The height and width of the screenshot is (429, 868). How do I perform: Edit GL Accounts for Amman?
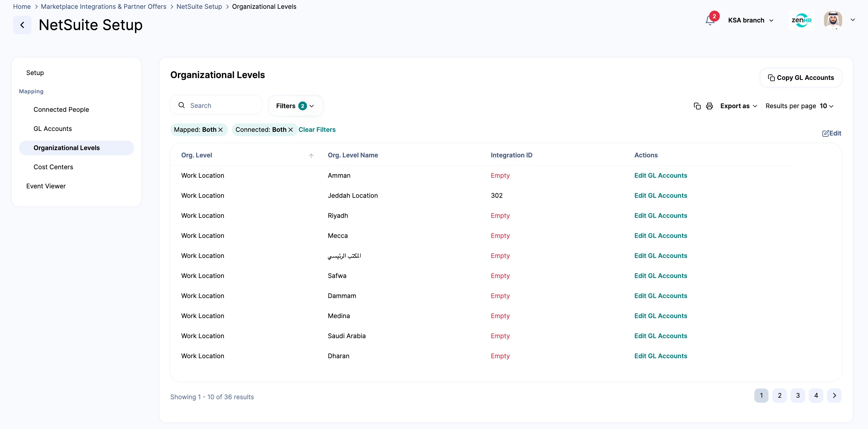tap(661, 175)
